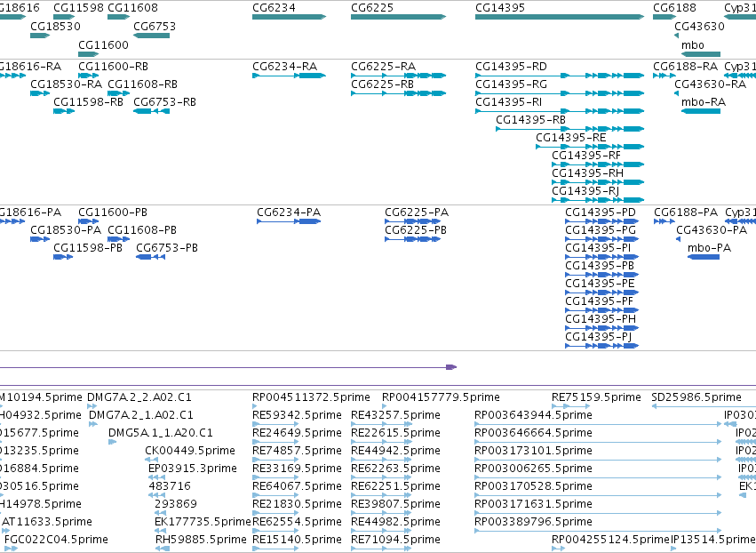Click the CG6753 gene label
Image resolution: width=756 pixels, height=553 pixels.
click(x=155, y=26)
